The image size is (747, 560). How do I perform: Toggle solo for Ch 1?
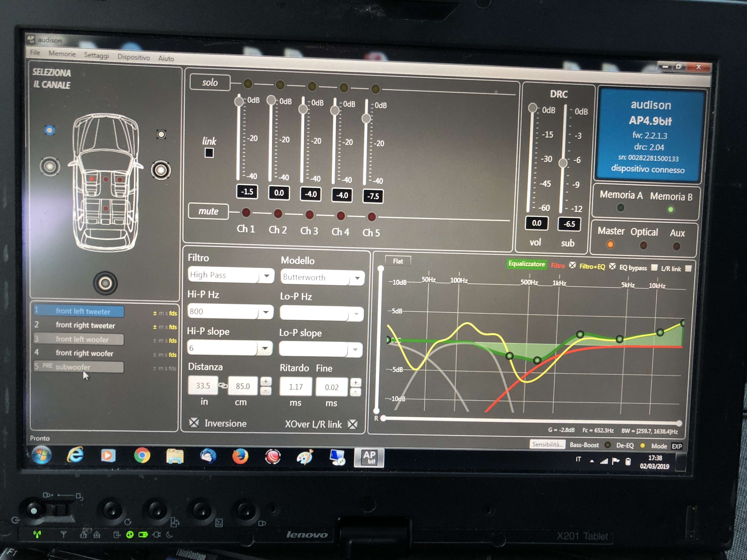(x=248, y=83)
